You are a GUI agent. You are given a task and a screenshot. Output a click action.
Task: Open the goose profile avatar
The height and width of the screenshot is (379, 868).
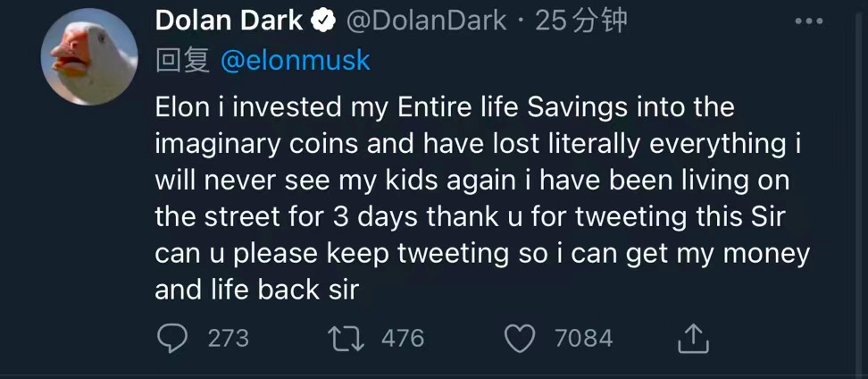[x=89, y=56]
